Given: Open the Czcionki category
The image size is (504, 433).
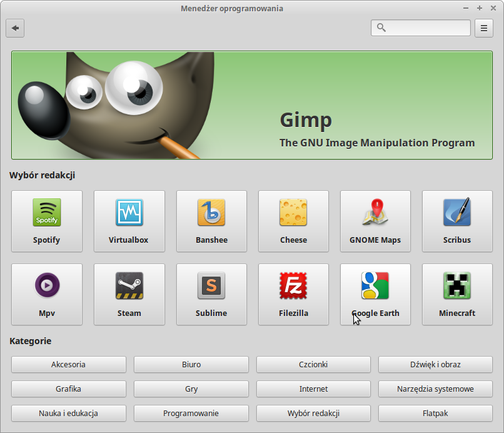Looking at the screenshot, I should coord(313,364).
